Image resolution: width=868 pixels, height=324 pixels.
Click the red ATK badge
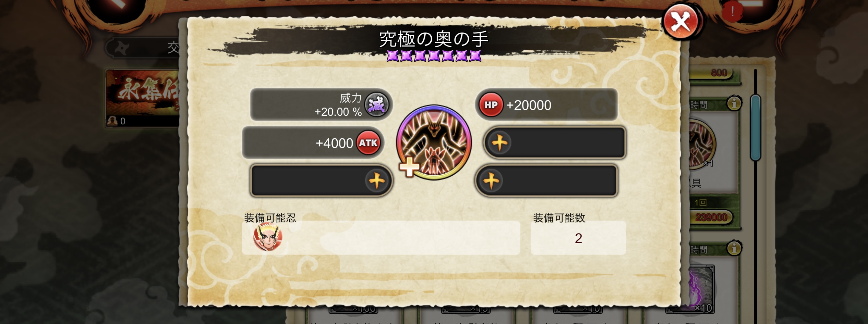pos(368,142)
